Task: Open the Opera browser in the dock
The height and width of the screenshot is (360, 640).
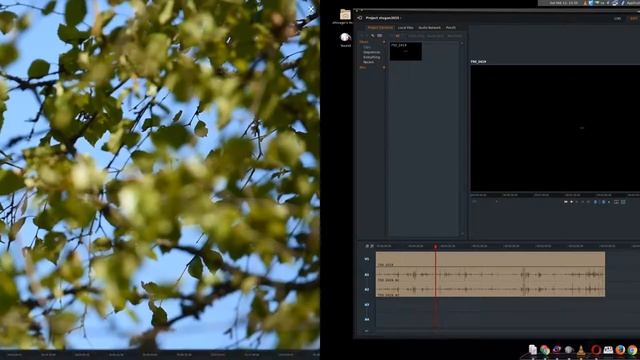Action: click(596, 350)
